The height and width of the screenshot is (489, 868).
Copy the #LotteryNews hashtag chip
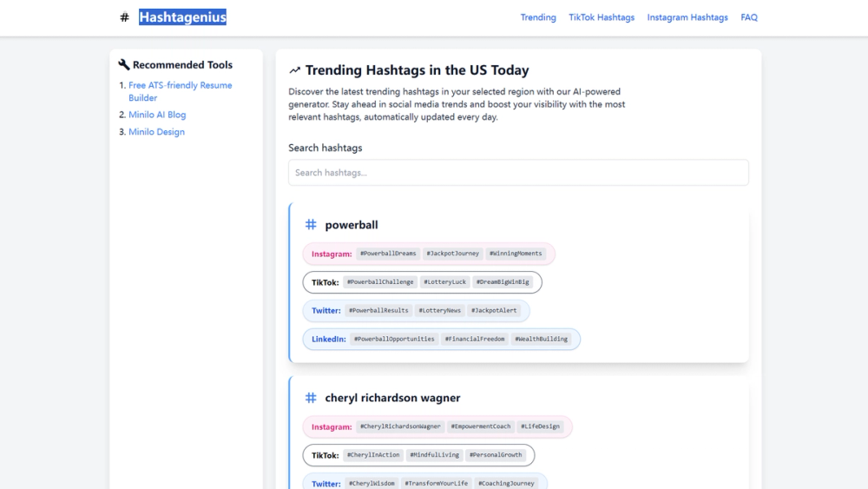pyautogui.click(x=439, y=311)
